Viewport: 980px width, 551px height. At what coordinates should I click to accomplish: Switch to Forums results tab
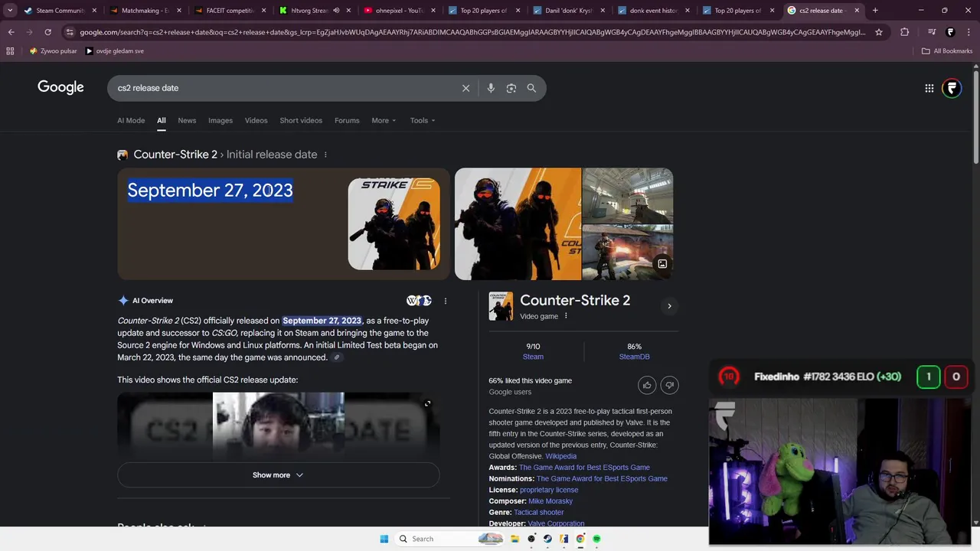(347, 120)
